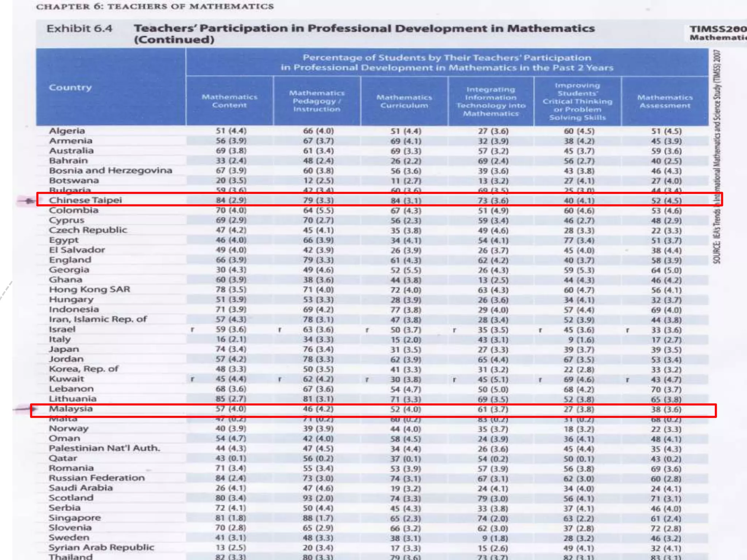Click the Chinese Taipei country name

tap(85, 200)
